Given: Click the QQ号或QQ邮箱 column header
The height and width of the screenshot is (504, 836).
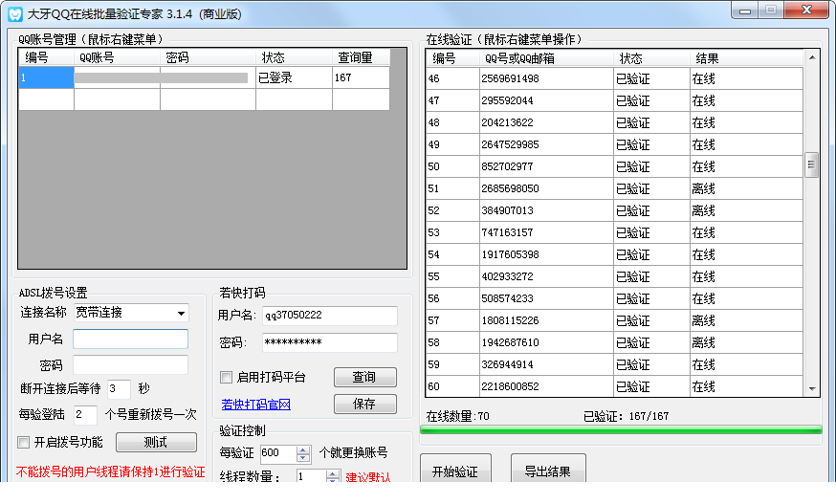Looking at the screenshot, I should [x=546, y=58].
